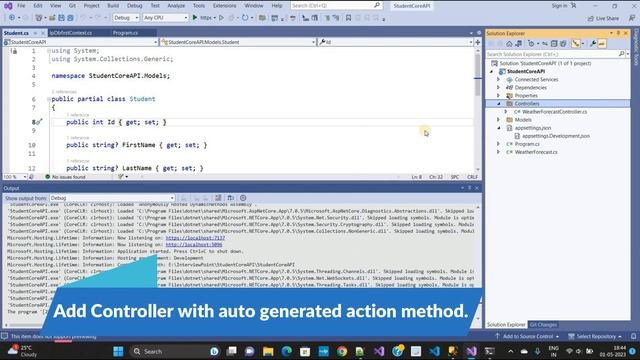640x360 pixels.
Task: Open Visual Studio Code from the taskbar
Action: [435, 351]
